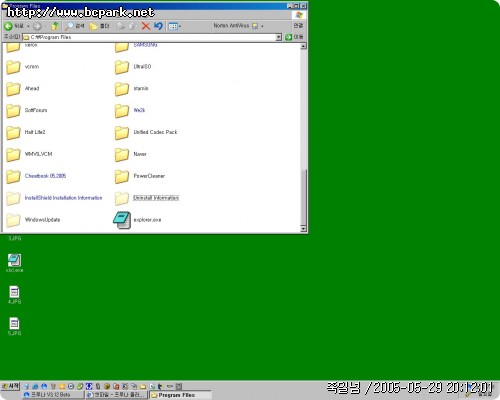
Task: Select the Unified Codec Pack folder
Action: pos(146,132)
